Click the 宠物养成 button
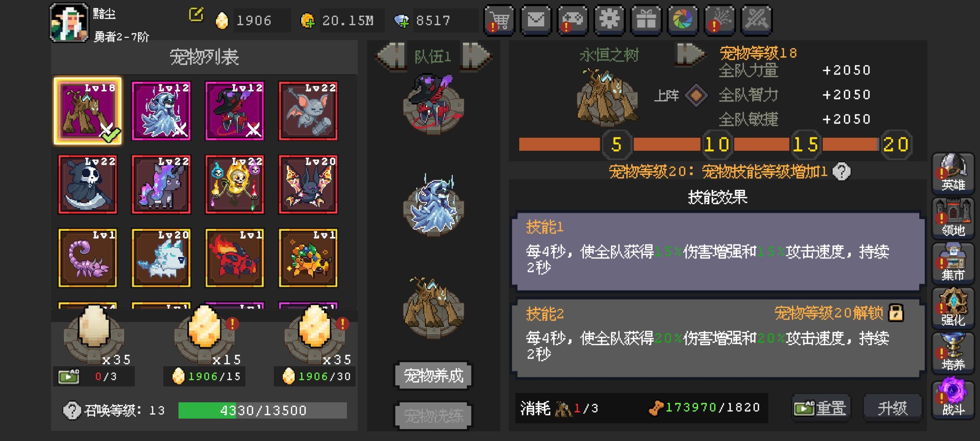The image size is (980, 441). point(433,376)
